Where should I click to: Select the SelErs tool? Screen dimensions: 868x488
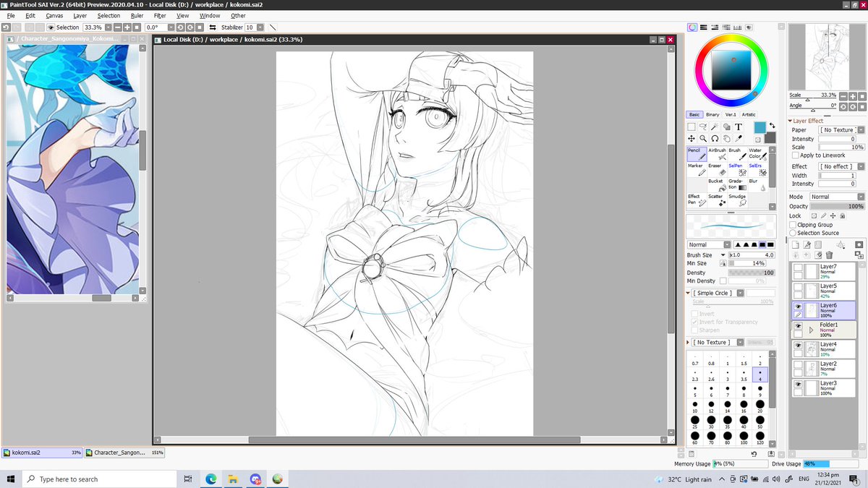[x=757, y=170]
